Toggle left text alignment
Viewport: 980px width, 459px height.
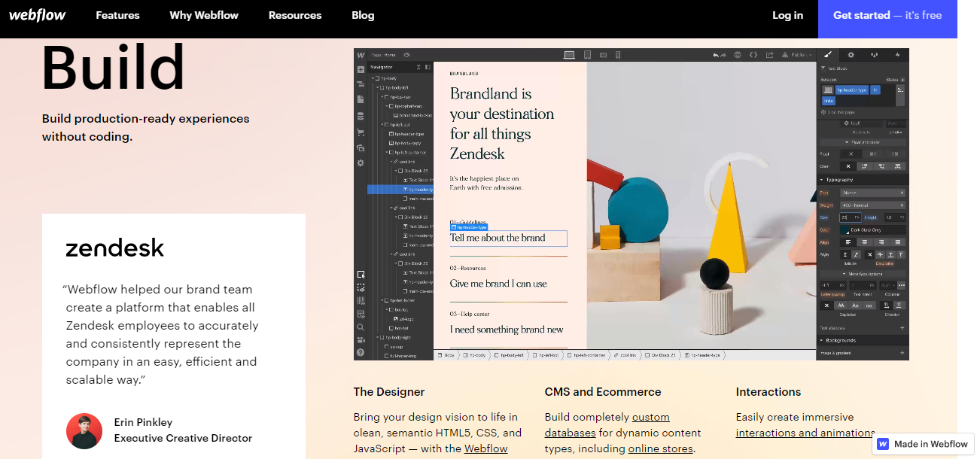[848, 242]
